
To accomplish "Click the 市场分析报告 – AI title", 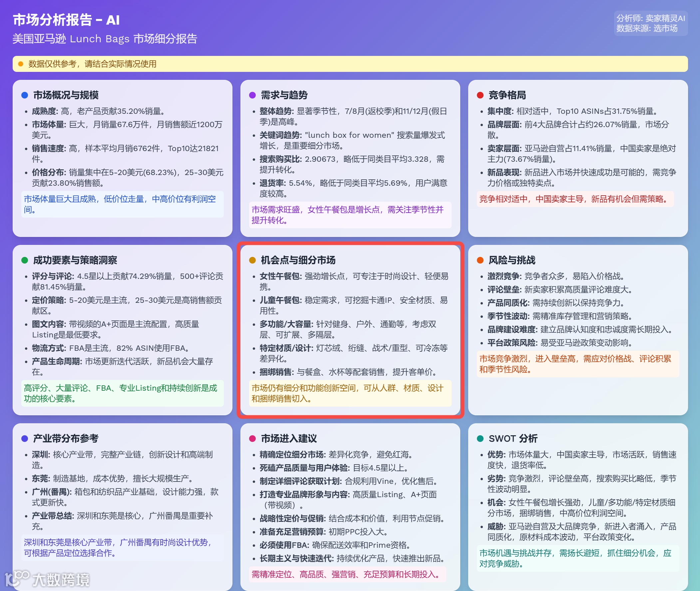I will (x=66, y=20).
